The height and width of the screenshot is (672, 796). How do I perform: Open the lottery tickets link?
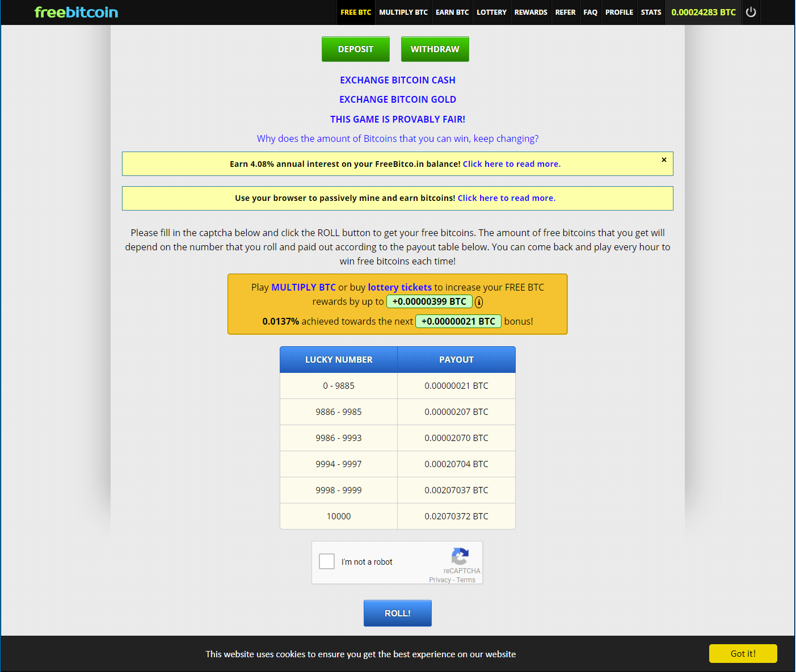[400, 287]
